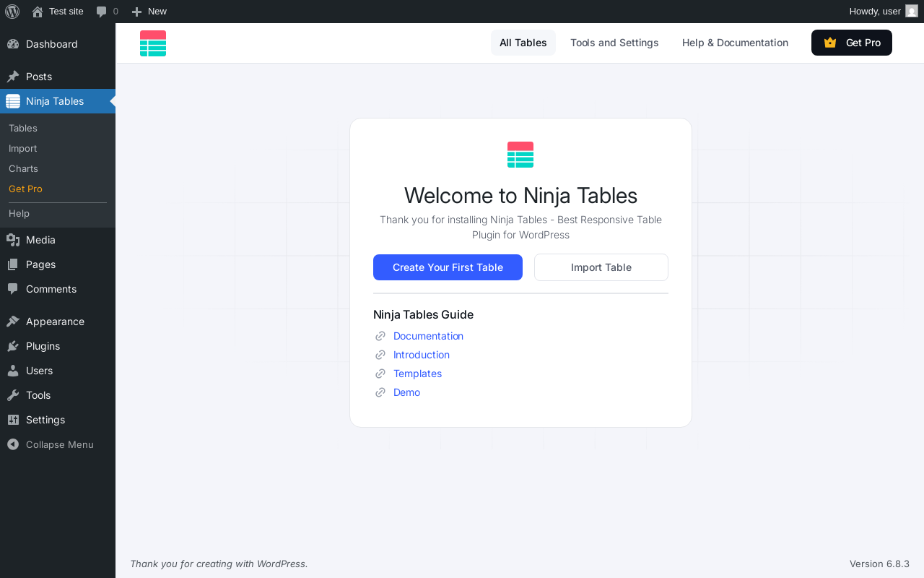Open the Templates guide link

pos(417,374)
